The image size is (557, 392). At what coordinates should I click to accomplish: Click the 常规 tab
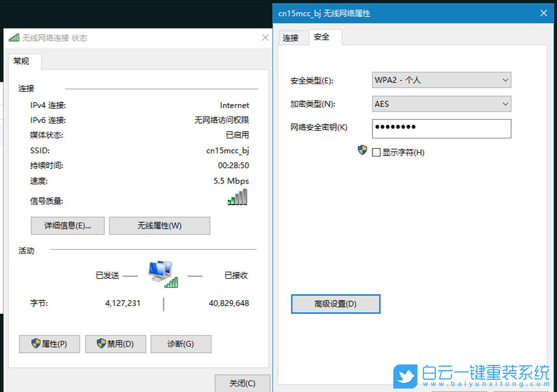pyautogui.click(x=23, y=61)
